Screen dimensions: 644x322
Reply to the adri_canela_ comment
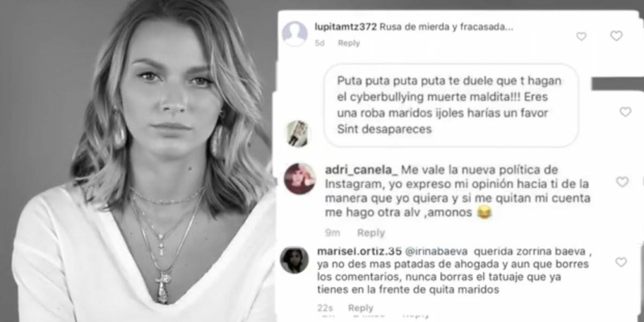[x=371, y=232]
